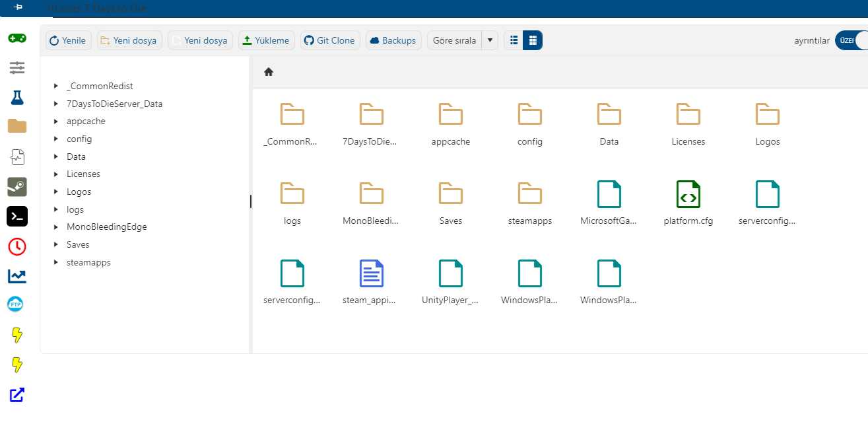
Task: Switch to list view layout
Action: point(514,40)
